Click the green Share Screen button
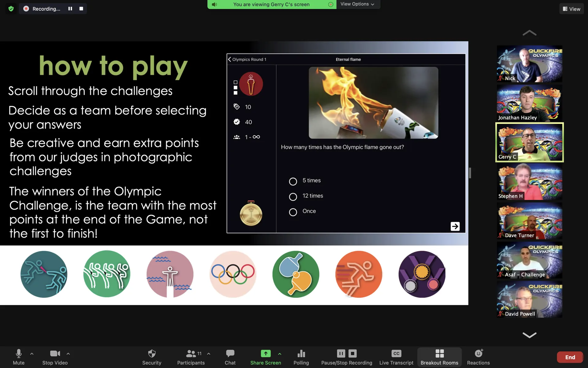The height and width of the screenshot is (368, 588). pos(266,357)
